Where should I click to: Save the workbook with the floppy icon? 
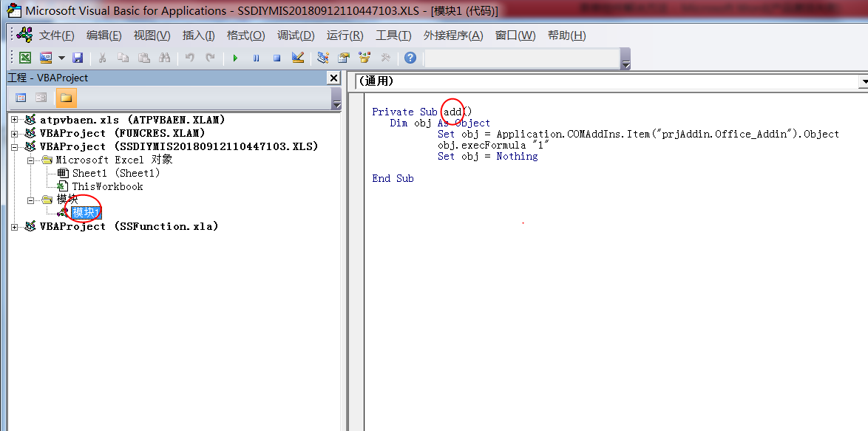(78, 58)
